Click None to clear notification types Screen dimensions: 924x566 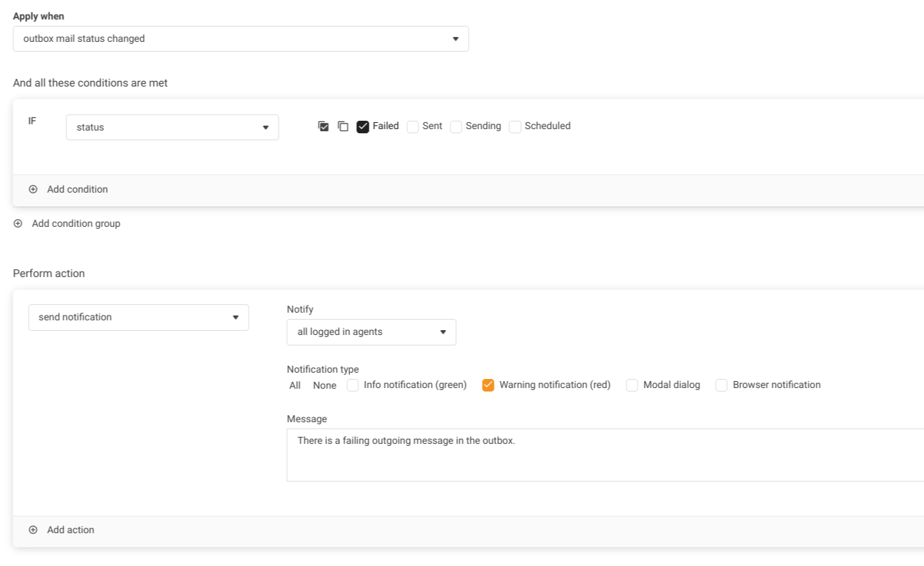(x=325, y=385)
